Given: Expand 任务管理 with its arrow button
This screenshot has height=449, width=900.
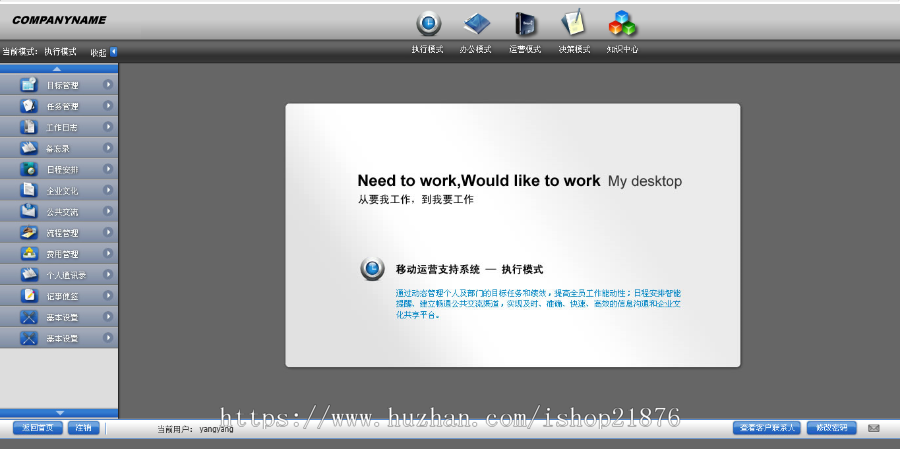Looking at the screenshot, I should coord(108,106).
